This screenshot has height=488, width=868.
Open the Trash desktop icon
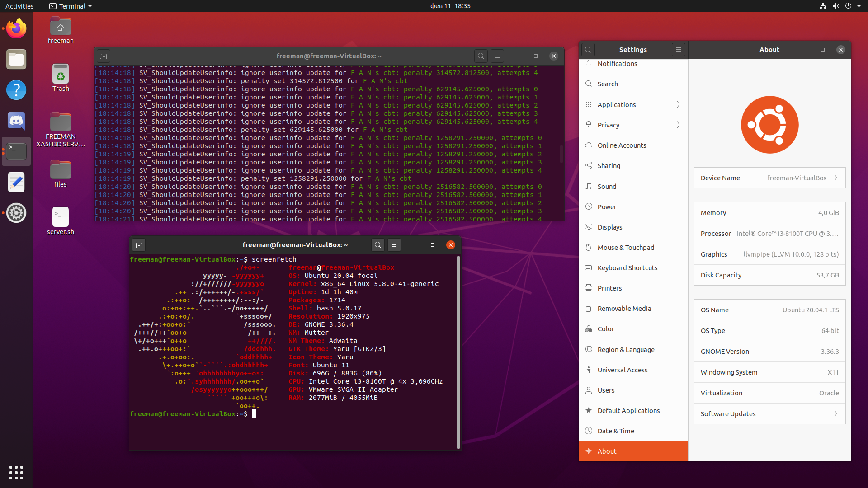[61, 78]
